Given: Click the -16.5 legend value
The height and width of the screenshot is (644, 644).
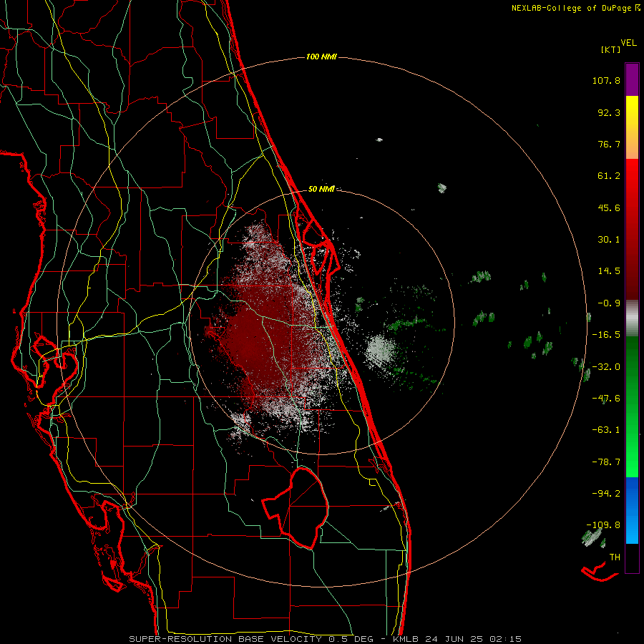Looking at the screenshot, I should click(606, 335).
